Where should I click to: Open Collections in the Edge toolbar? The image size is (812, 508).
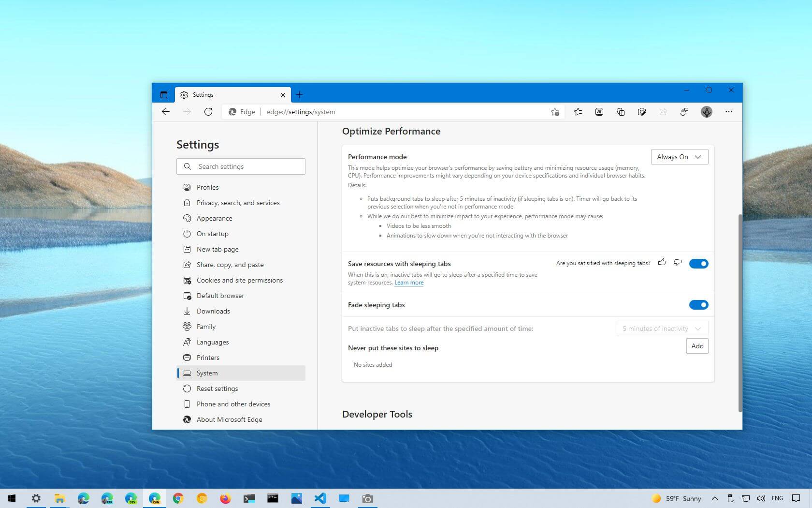[620, 112]
